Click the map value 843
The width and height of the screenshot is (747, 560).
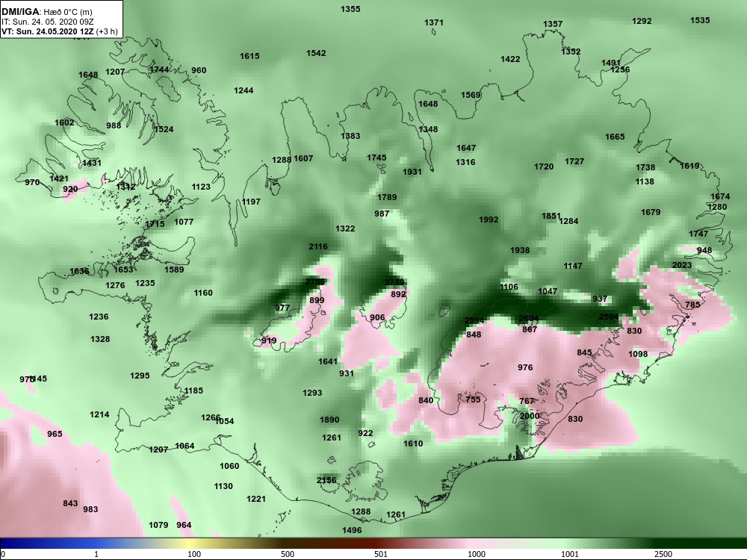click(x=70, y=503)
